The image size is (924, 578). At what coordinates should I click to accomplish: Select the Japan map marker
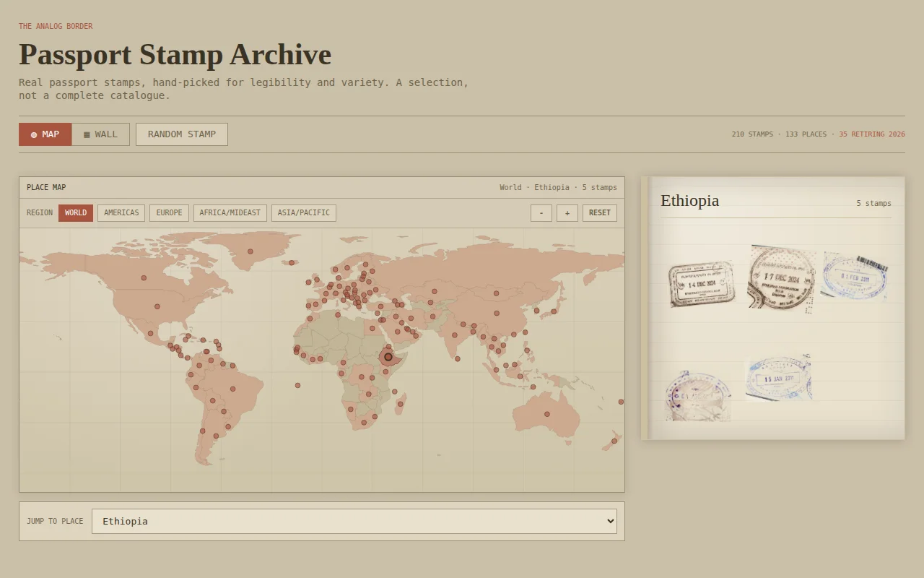554,312
